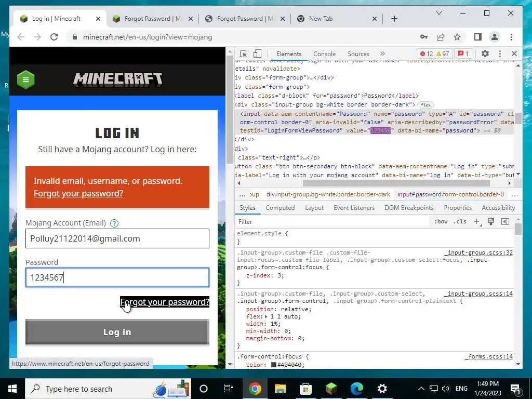This screenshot has height=399, width=532.
Task: Click the browser Back arrow
Action: [21, 37]
